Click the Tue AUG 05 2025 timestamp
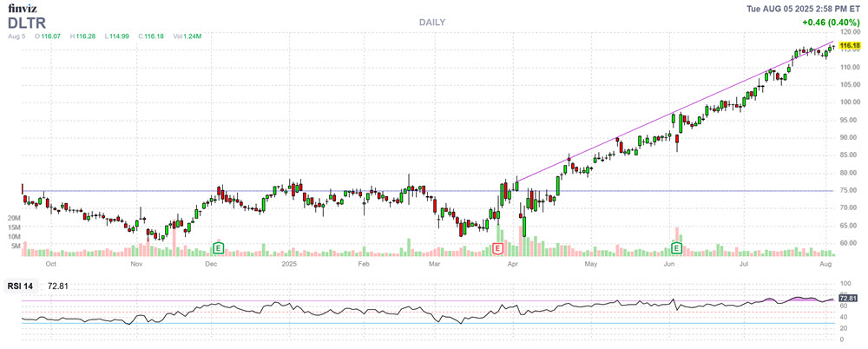Viewport: 868px width, 349px height. point(804,8)
